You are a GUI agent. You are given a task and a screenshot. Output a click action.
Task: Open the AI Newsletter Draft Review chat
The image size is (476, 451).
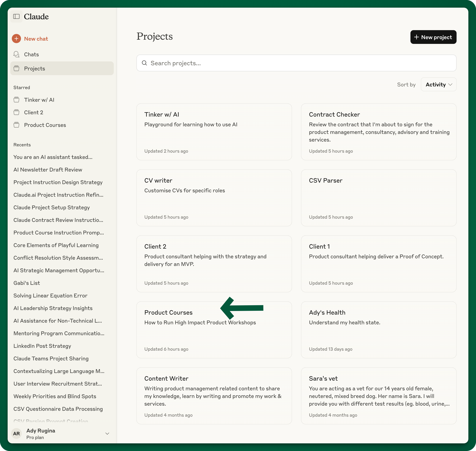click(x=48, y=169)
